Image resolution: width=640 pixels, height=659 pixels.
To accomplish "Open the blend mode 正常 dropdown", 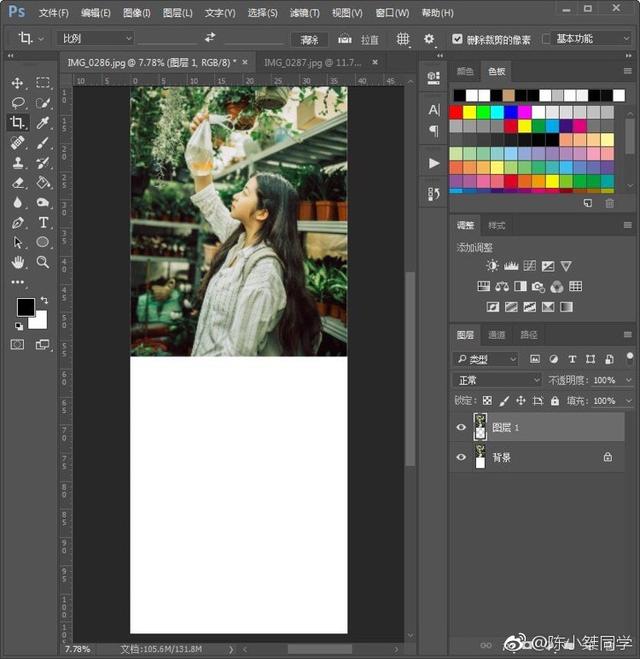I will [497, 381].
